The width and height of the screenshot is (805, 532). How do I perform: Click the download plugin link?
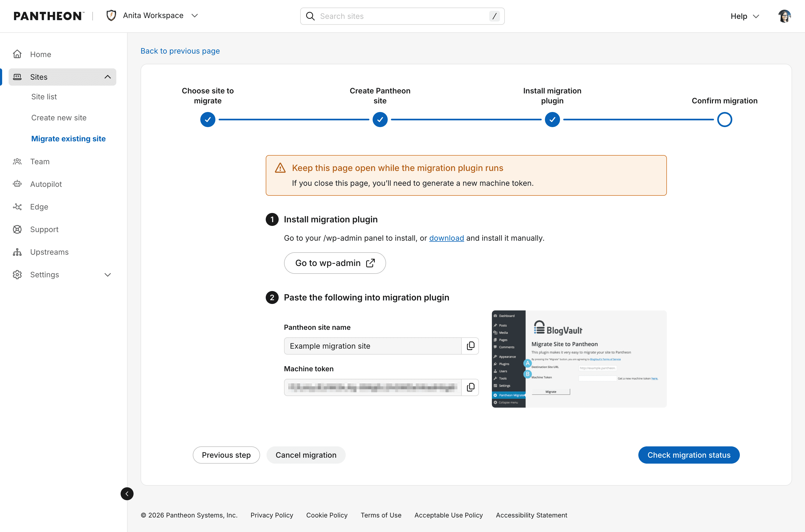click(446, 238)
